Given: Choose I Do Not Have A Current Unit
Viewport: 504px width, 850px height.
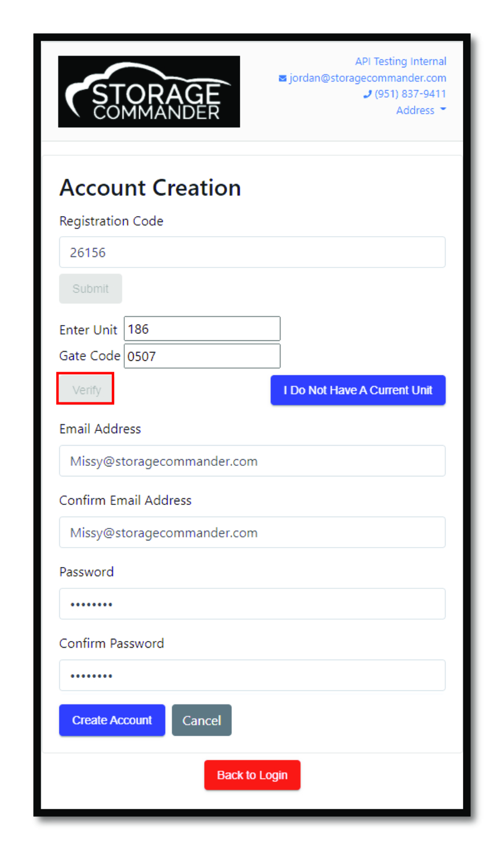Looking at the screenshot, I should point(358,390).
